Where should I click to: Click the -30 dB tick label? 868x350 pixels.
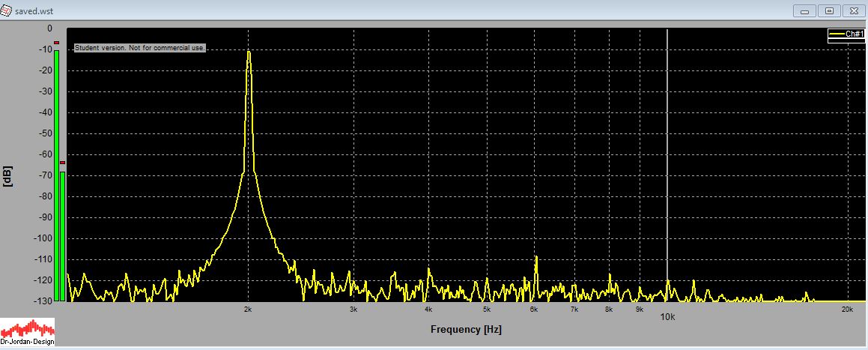(46, 91)
